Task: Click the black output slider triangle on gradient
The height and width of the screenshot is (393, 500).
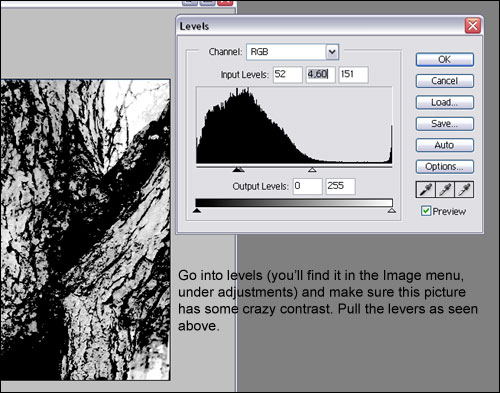Action: [x=197, y=210]
